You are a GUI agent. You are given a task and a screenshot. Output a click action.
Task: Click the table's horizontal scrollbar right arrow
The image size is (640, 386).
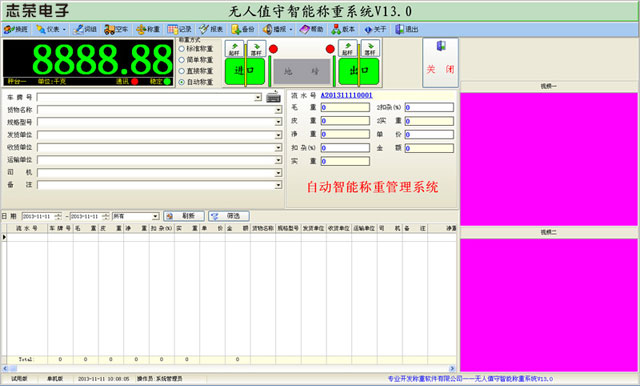tap(452, 368)
